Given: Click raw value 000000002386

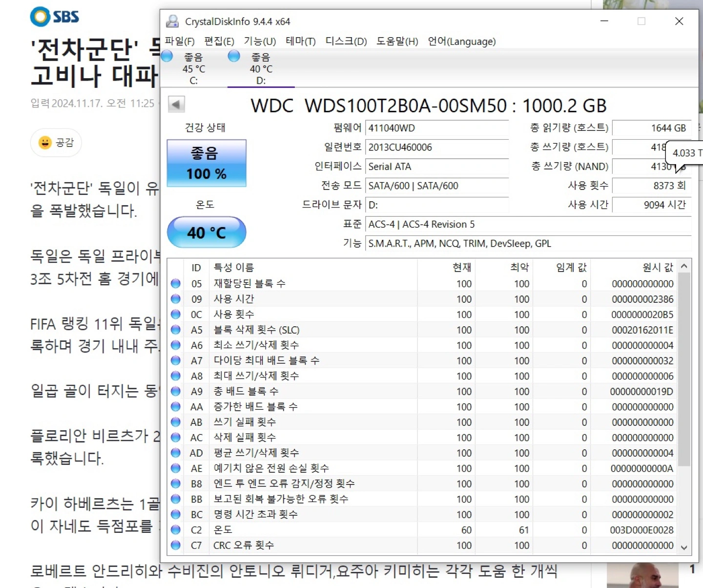Looking at the screenshot, I should 642,299.
